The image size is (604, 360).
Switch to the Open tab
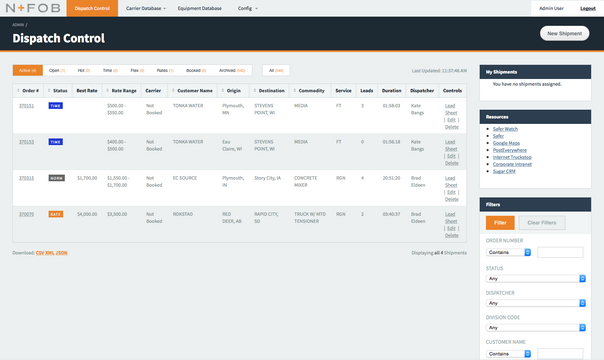click(x=57, y=70)
